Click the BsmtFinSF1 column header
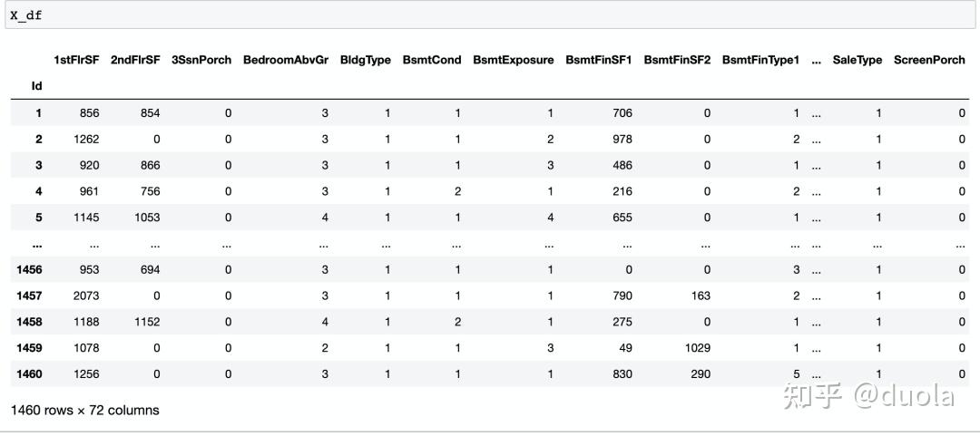The height and width of the screenshot is (436, 980). click(599, 60)
